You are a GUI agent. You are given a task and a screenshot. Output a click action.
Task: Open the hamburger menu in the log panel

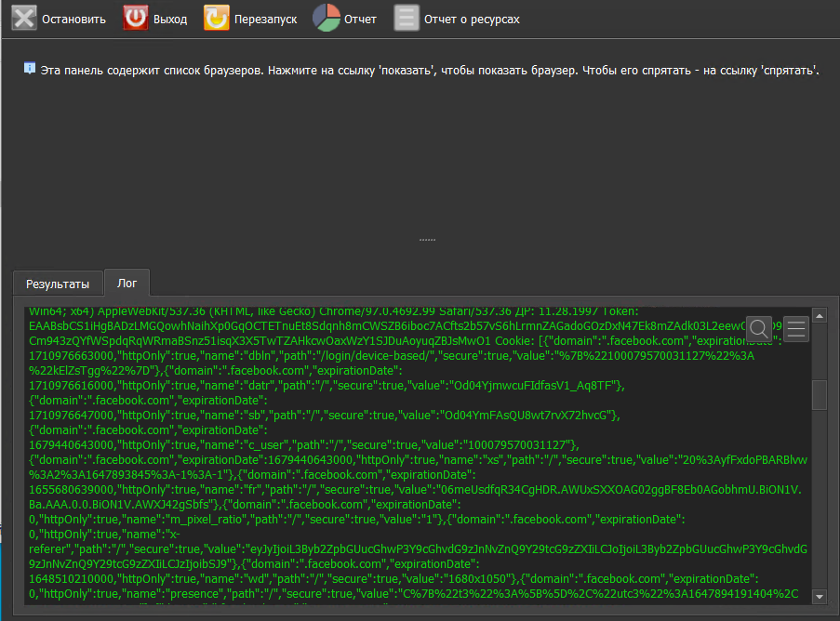coord(796,328)
